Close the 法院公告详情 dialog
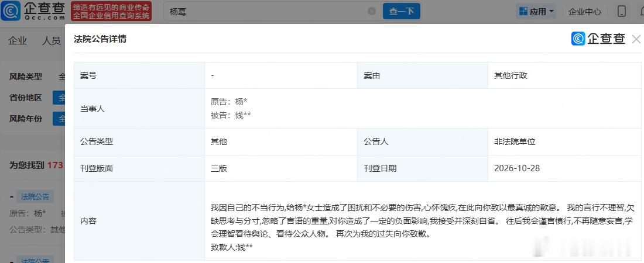This screenshot has width=644, height=263. pos(636,39)
